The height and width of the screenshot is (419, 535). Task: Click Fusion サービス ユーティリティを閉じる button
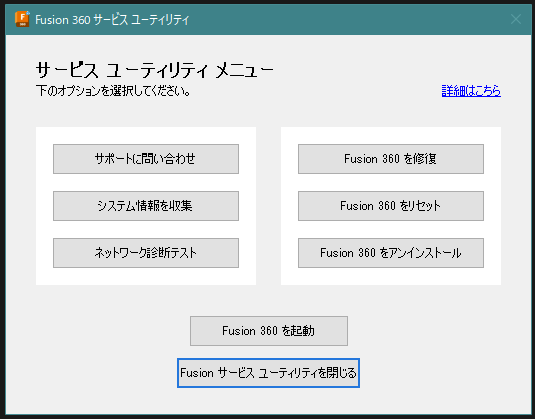(269, 373)
